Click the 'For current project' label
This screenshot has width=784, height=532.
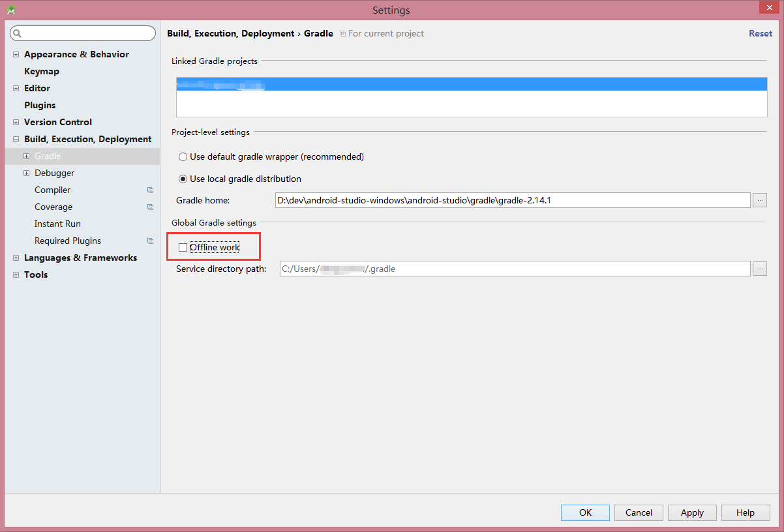386,34
